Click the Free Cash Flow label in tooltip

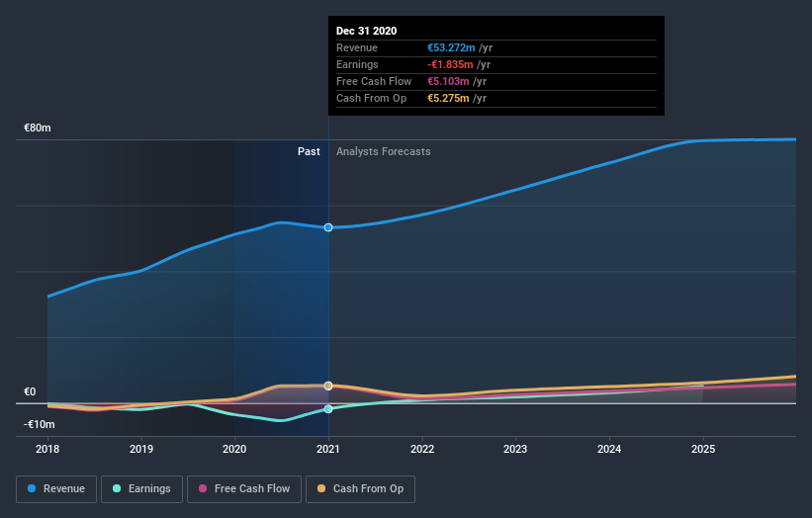(x=374, y=81)
